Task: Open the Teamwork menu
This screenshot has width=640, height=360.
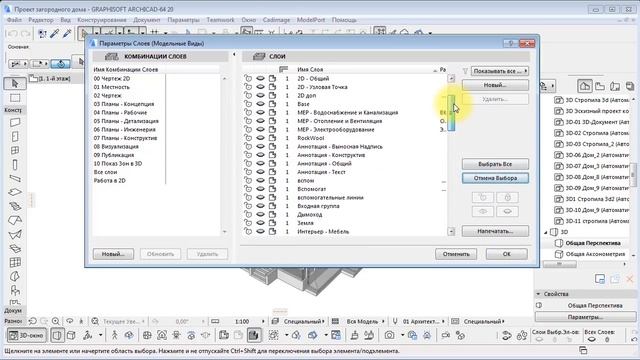Action: click(x=220, y=20)
